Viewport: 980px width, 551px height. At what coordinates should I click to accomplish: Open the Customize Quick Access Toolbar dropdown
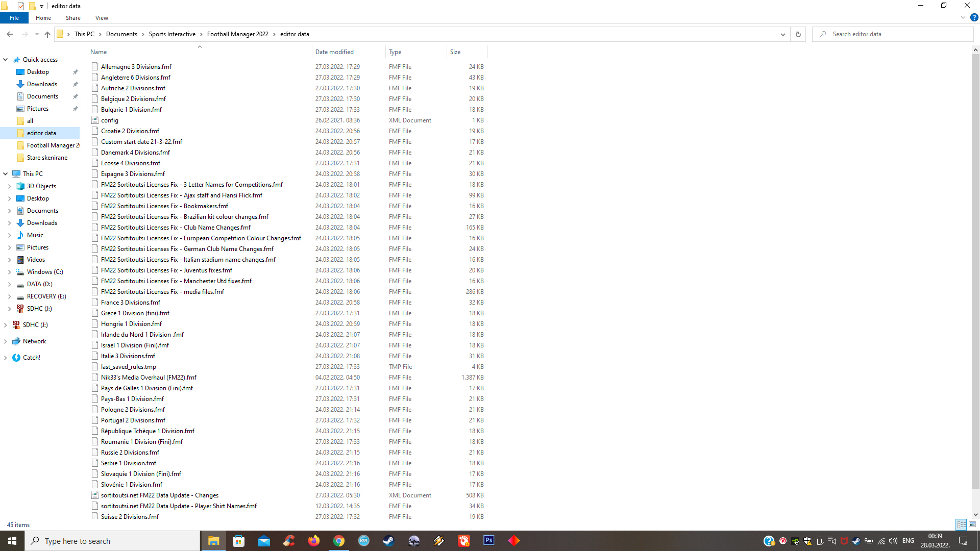42,7
